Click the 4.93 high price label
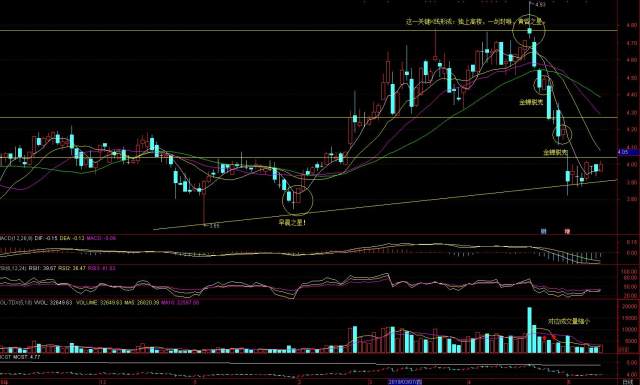Screen dimensions: 640x385 [x=540, y=5]
